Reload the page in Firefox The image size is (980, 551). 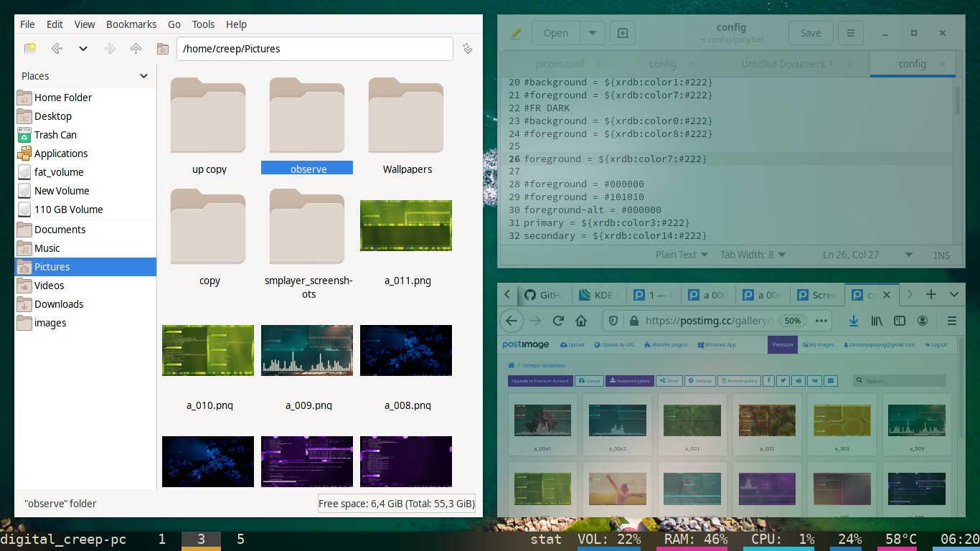point(558,321)
